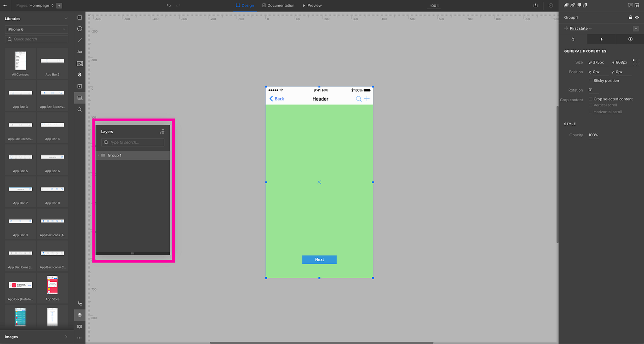Open the First state dropdown
This screenshot has width=644, height=344.
click(581, 29)
